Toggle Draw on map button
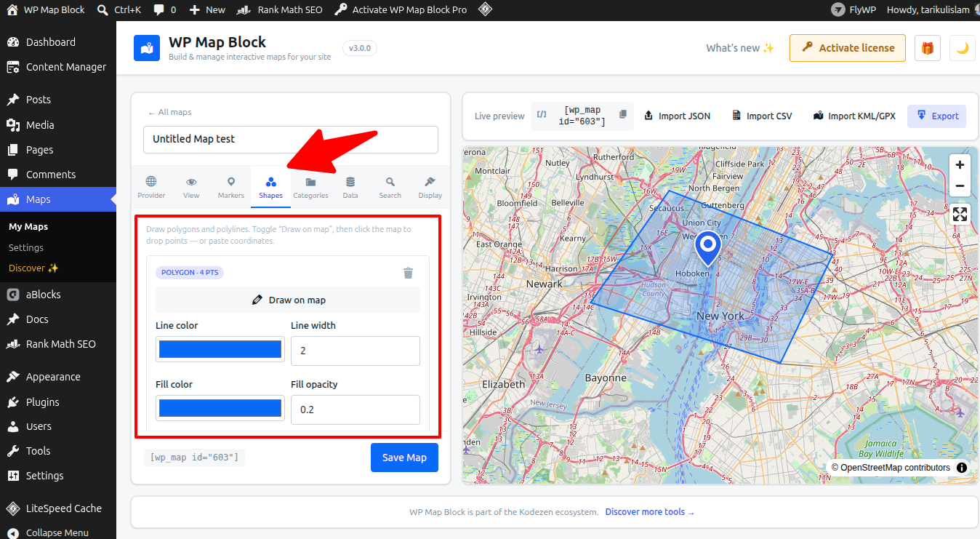 tap(288, 300)
